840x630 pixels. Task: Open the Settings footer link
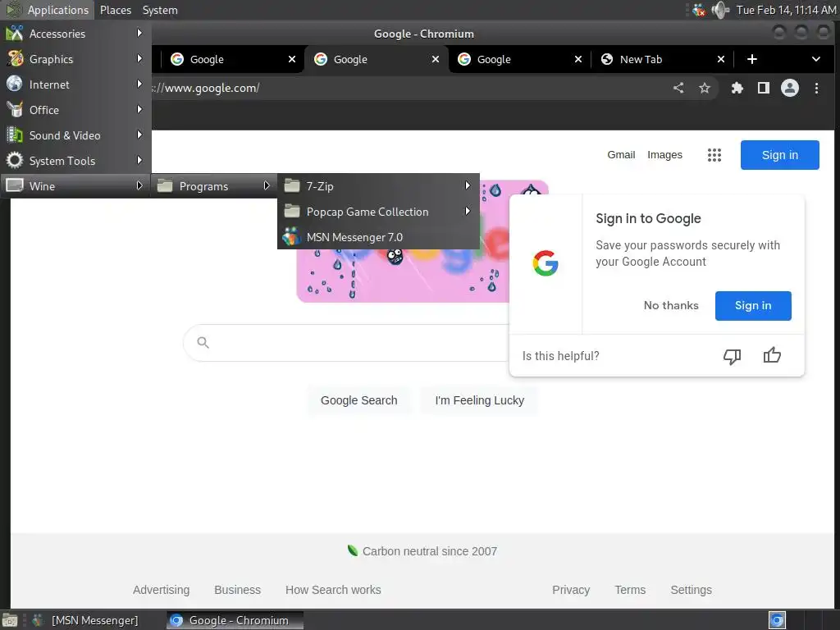click(691, 590)
